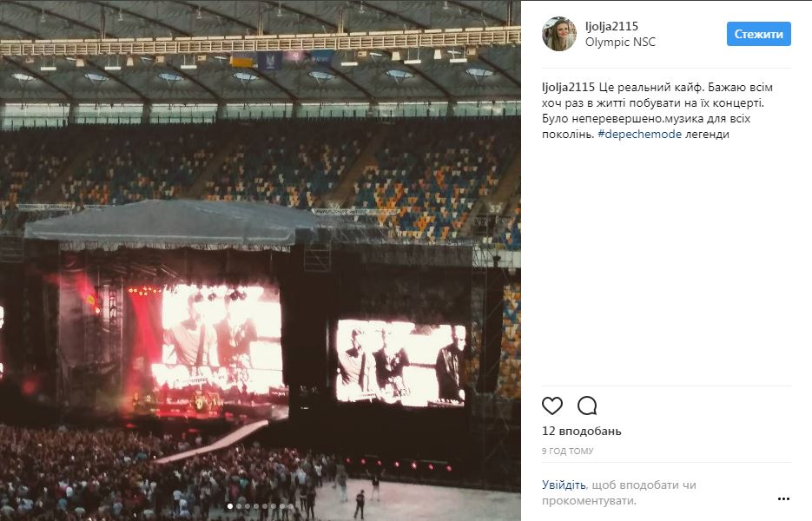Select the fourth carousel dot

click(x=256, y=506)
